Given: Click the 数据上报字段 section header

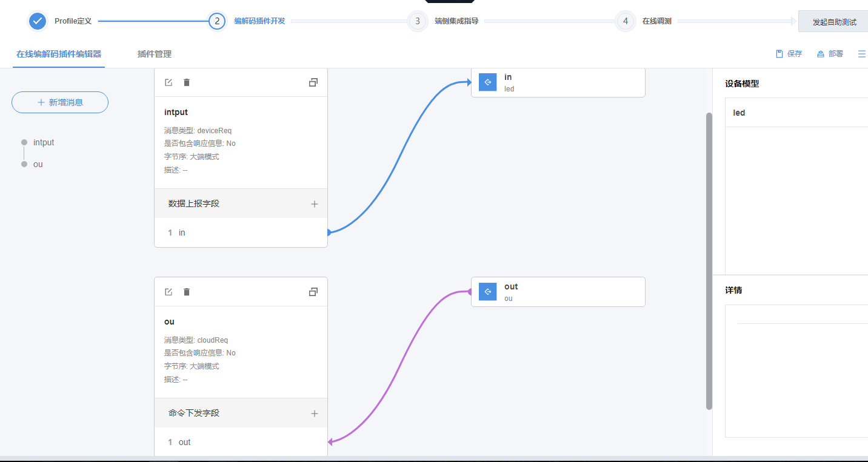Looking at the screenshot, I should click(x=241, y=203).
